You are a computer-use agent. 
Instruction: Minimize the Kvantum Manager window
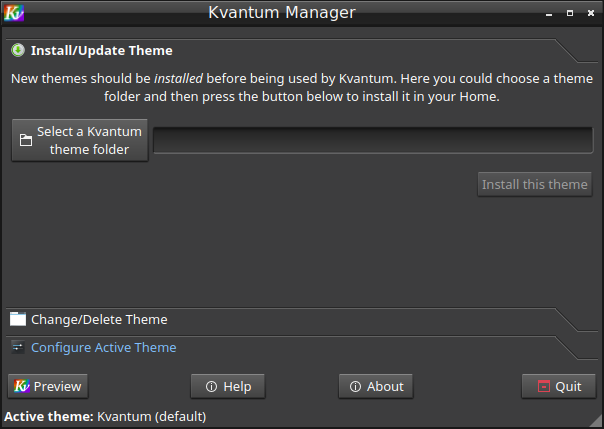click(x=550, y=14)
